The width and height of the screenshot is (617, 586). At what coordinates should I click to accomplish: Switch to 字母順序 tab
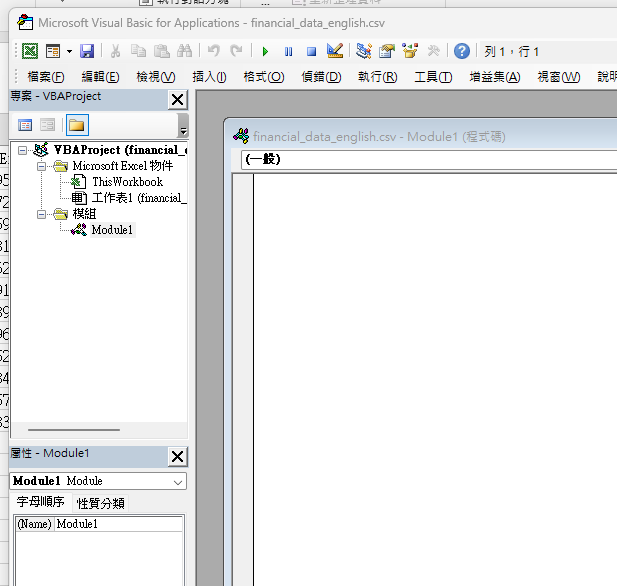click(41, 502)
